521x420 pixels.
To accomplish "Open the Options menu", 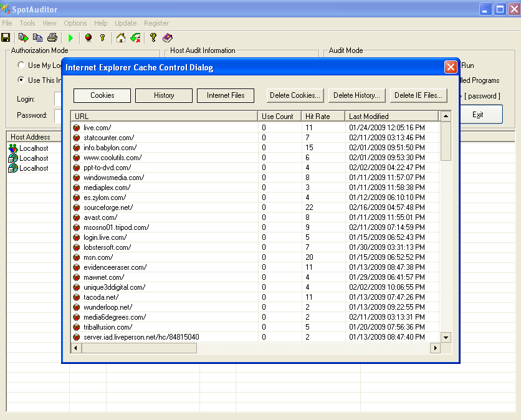I will tap(75, 23).
